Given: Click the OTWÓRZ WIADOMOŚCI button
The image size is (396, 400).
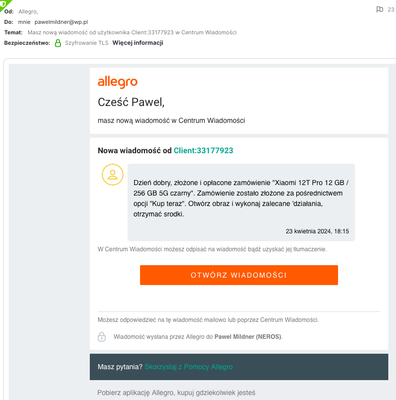Looking at the screenshot, I should point(239,275).
